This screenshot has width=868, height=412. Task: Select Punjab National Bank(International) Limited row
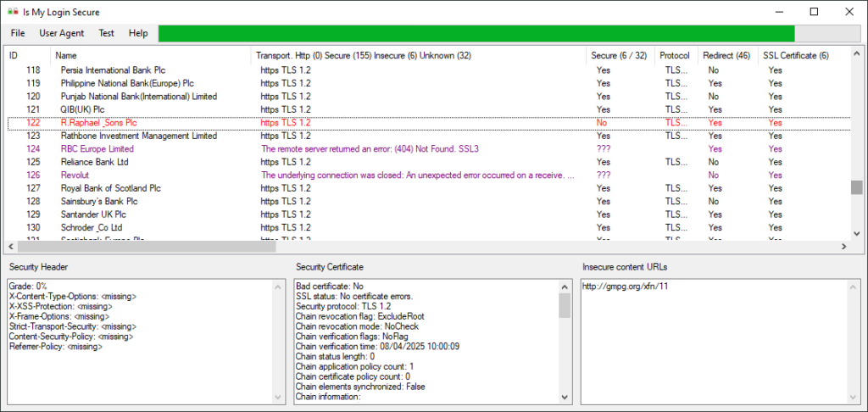429,97
